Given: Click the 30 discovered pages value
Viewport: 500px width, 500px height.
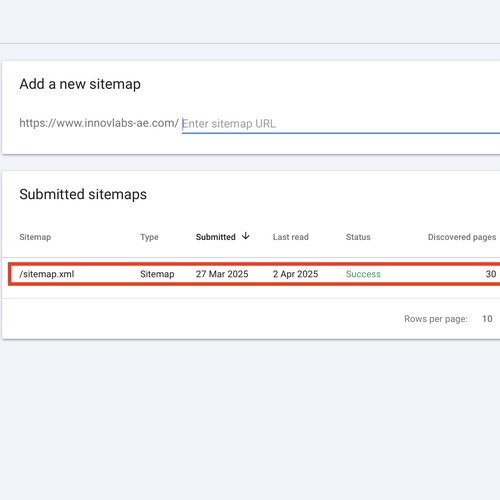Looking at the screenshot, I should click(x=491, y=274).
